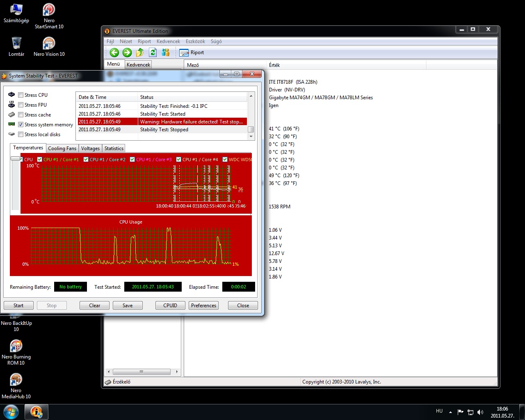Click the Status column header in log
The height and width of the screenshot is (420, 525).
pyautogui.click(x=193, y=97)
